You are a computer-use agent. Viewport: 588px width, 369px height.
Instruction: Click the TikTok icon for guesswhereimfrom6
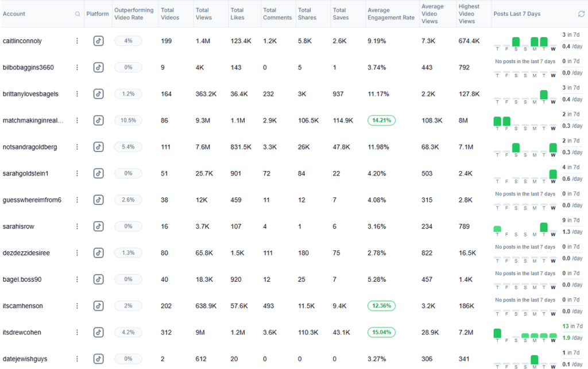(99, 200)
